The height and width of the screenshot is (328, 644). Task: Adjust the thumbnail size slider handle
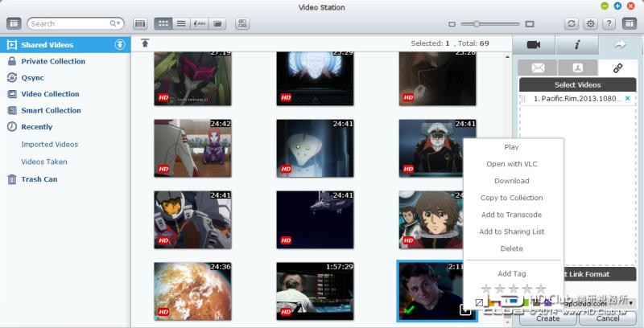point(477,24)
